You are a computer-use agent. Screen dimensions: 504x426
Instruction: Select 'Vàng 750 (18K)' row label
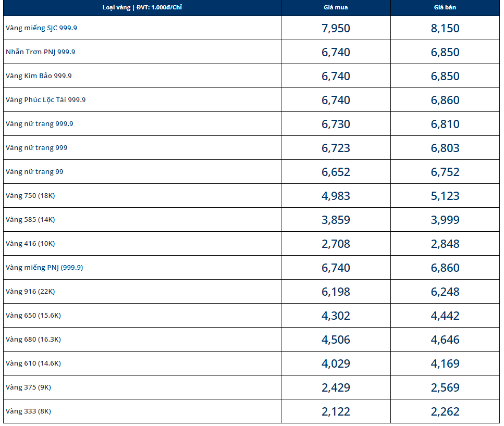30,196
